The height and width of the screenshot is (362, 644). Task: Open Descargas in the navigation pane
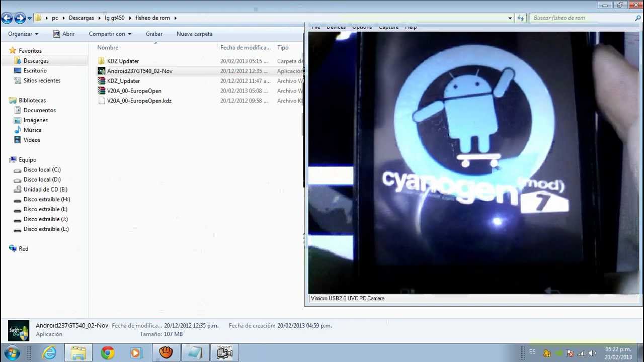(x=36, y=61)
